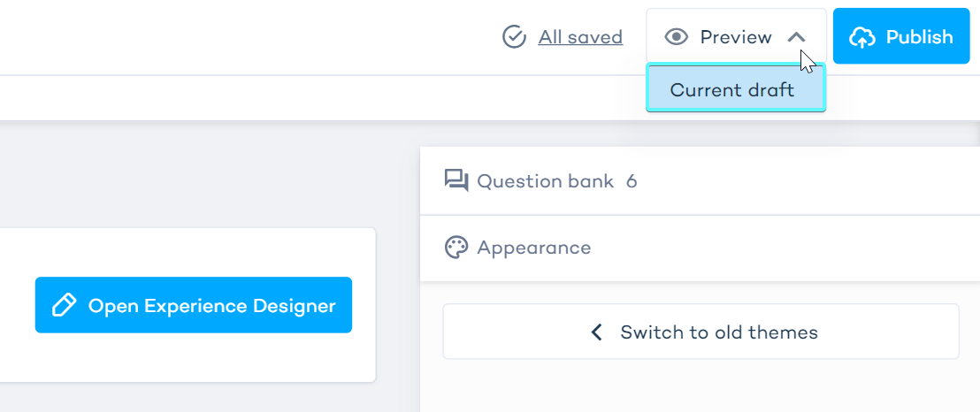Screen dimensions: 980x412
Task: Publish the survey with the Publish label
Action: coord(919,37)
